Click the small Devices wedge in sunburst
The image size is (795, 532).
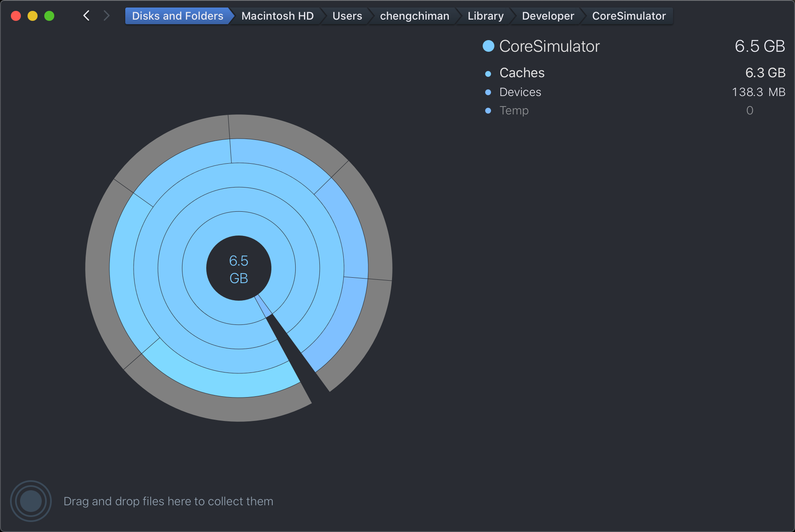coord(263,306)
